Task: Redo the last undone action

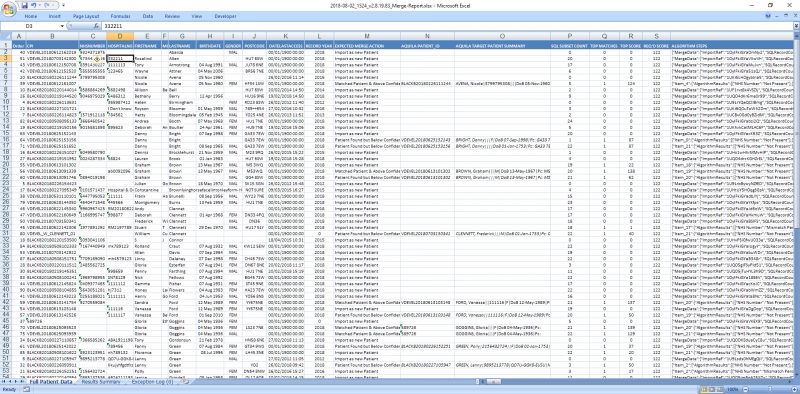Action: (46, 5)
